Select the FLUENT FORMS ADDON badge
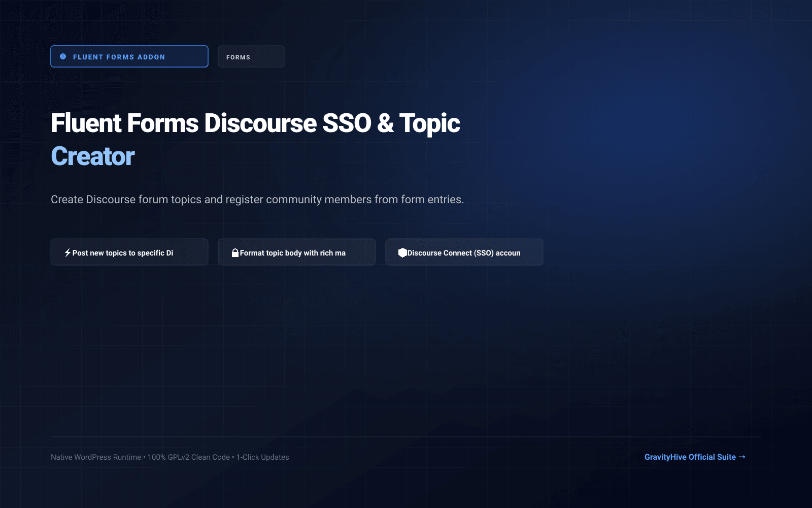812x508 pixels. point(129,56)
